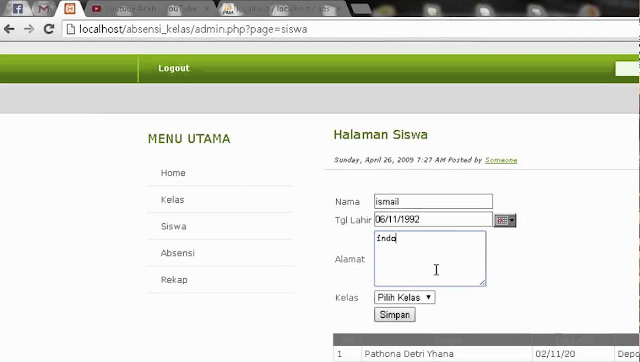Open the phpMyAdmin localhost tab
640x362 pixels.
tap(282, 9)
